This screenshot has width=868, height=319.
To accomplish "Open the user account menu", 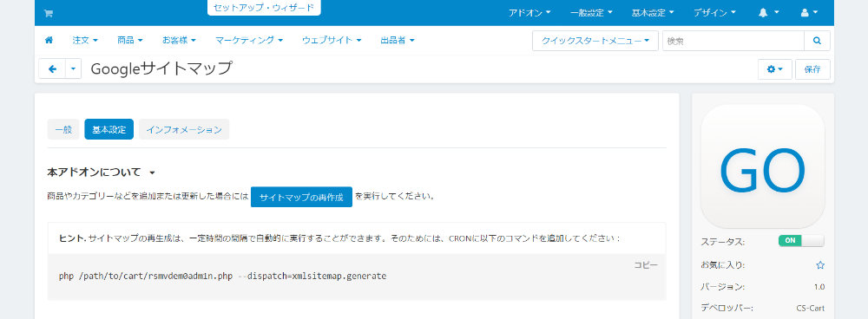I will 809,13.
